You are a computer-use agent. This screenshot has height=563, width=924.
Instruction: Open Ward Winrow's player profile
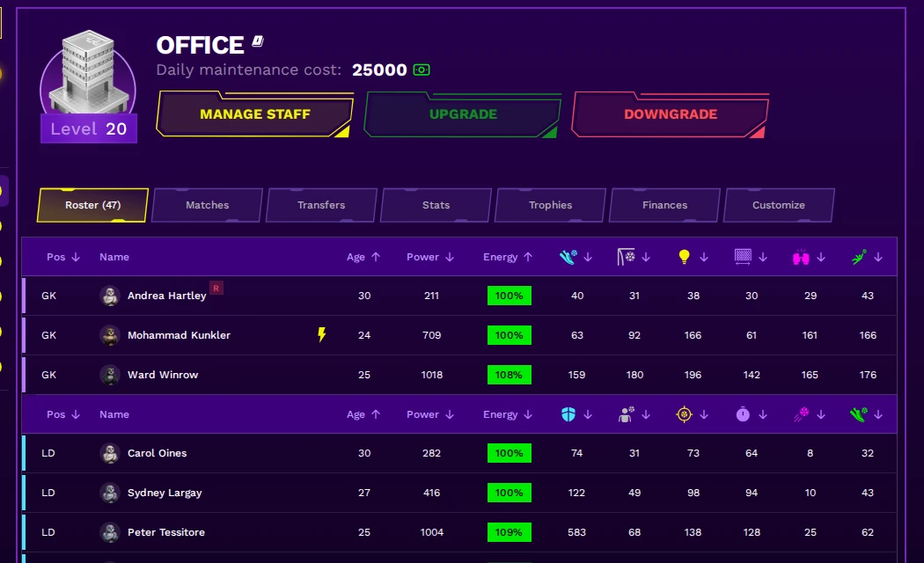(163, 375)
